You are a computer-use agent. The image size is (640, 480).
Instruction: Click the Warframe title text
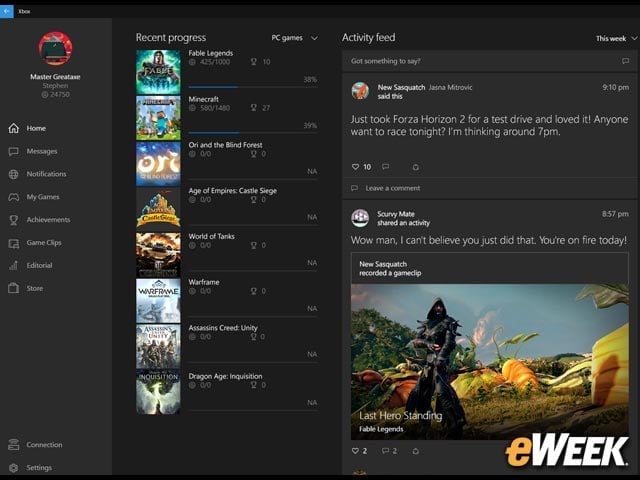(x=204, y=282)
